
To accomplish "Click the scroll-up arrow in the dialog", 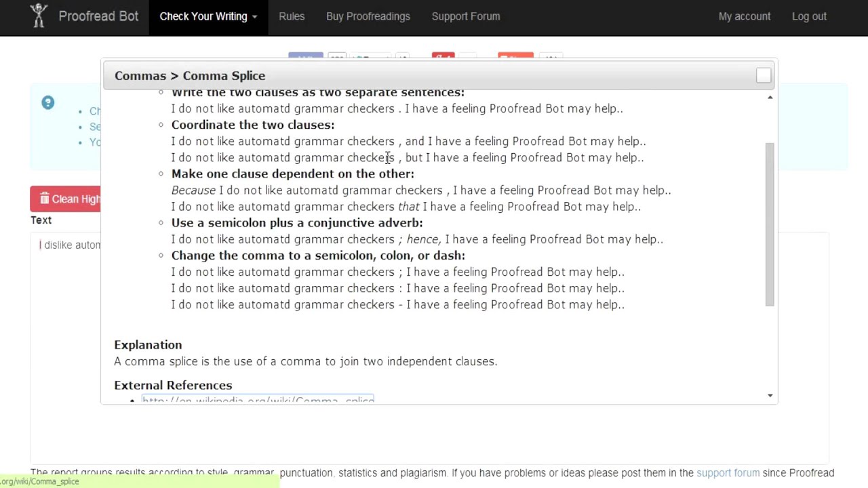I will click(770, 98).
